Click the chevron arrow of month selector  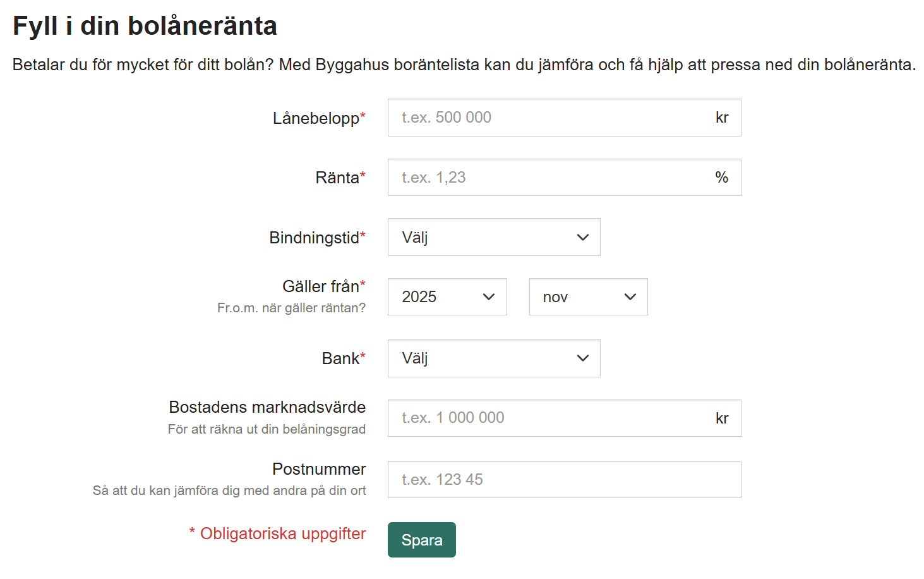pyautogui.click(x=630, y=297)
